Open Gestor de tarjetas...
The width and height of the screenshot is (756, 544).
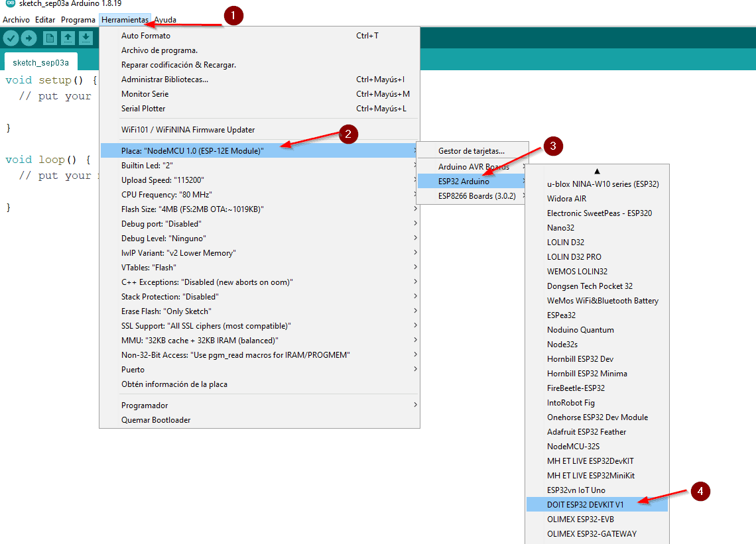tap(472, 151)
